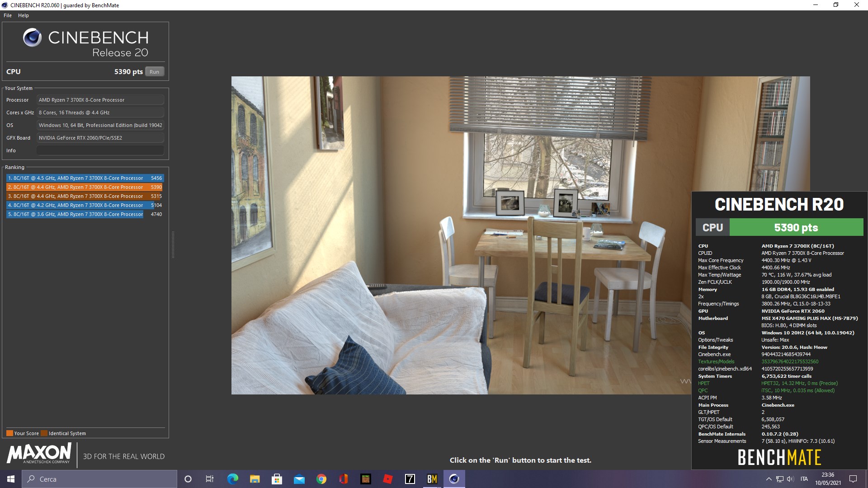Select ranking entry 5 at 3.6 GHz

pyautogui.click(x=85, y=214)
